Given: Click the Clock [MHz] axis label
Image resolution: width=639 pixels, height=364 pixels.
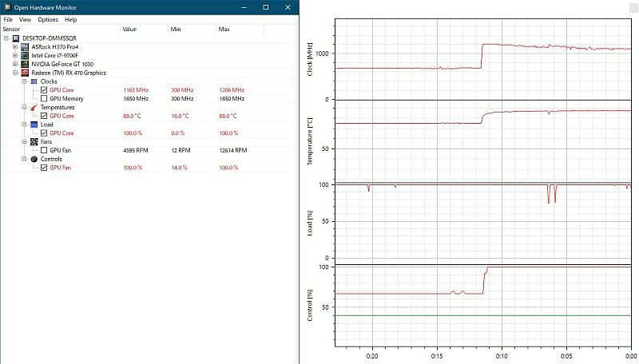Looking at the screenshot, I should (310, 59).
